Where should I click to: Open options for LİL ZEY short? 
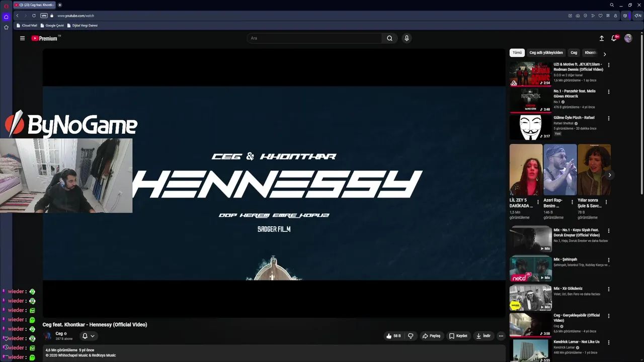538,202
